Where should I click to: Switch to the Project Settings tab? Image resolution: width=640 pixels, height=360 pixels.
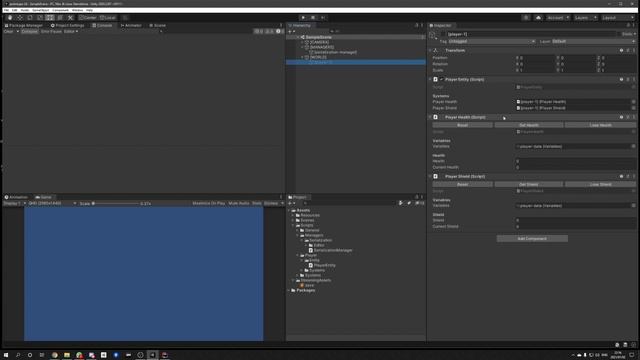tap(67, 25)
